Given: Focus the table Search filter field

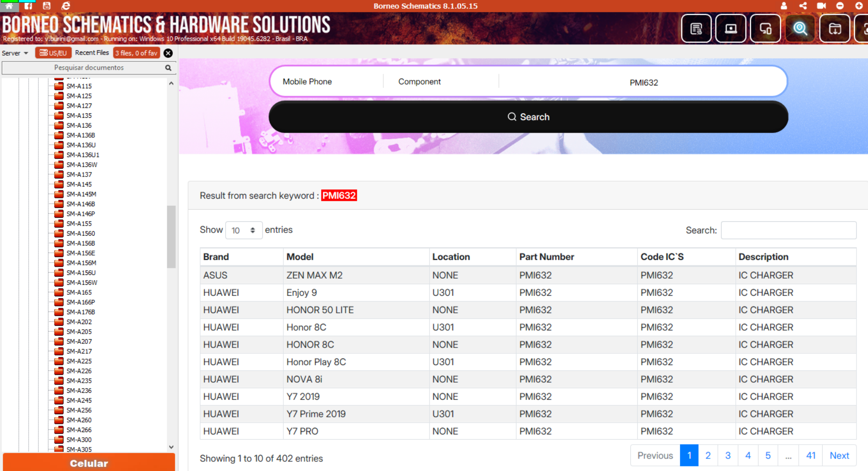Looking at the screenshot, I should click(789, 230).
